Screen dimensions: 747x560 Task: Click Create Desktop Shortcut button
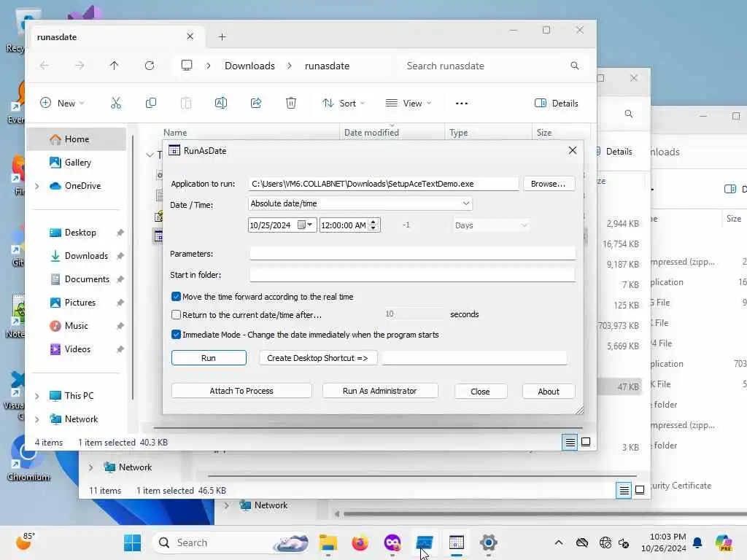[x=318, y=357]
